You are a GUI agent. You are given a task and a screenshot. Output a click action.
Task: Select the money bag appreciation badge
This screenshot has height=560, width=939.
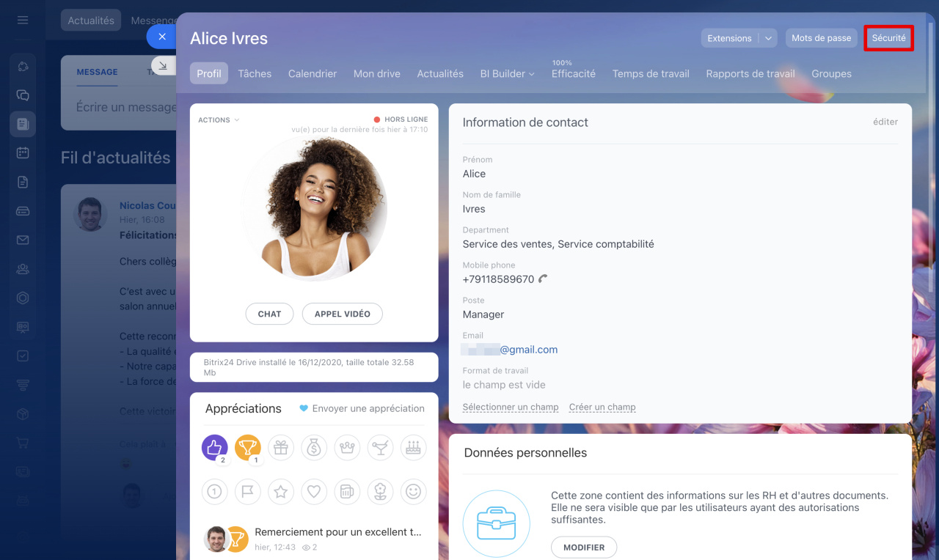(314, 448)
